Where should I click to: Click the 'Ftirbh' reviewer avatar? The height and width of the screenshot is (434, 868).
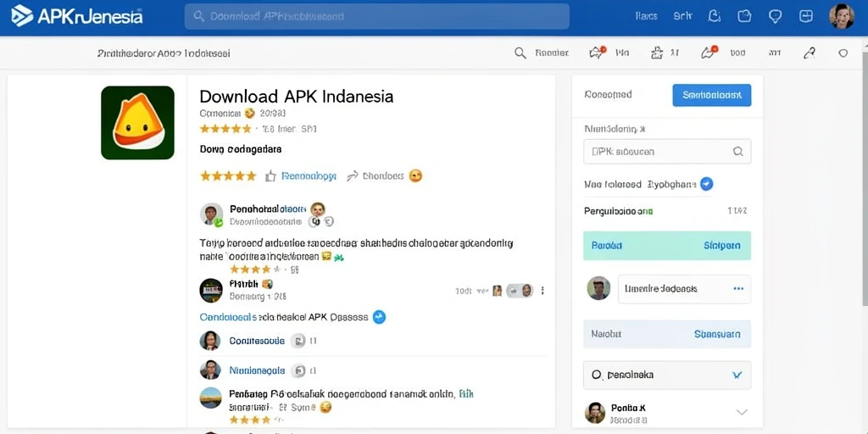[211, 291]
